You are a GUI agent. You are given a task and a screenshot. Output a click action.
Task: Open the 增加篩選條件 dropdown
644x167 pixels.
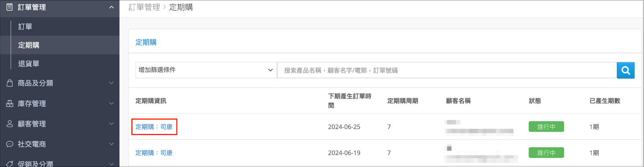[206, 70]
